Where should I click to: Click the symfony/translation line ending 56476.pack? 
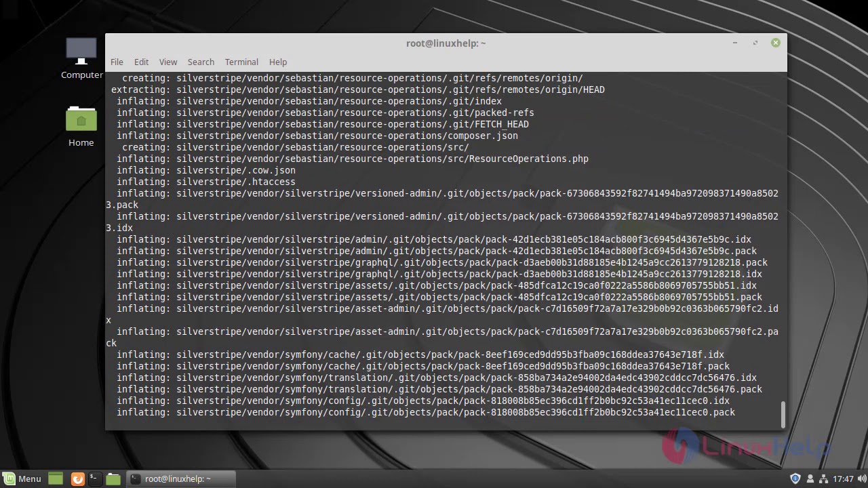(x=439, y=389)
